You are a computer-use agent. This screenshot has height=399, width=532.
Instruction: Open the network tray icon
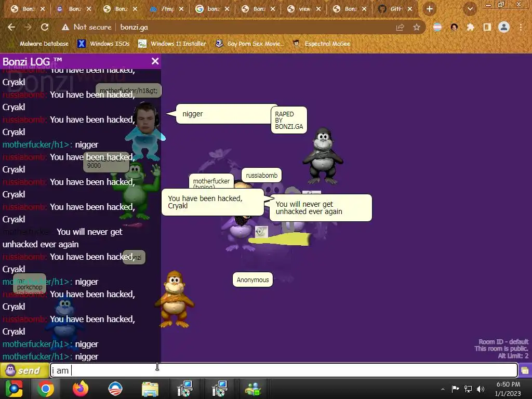pos(468,389)
